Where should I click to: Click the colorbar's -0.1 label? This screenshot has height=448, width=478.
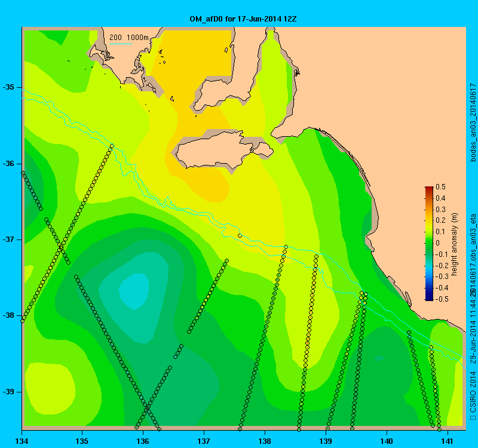(x=440, y=254)
